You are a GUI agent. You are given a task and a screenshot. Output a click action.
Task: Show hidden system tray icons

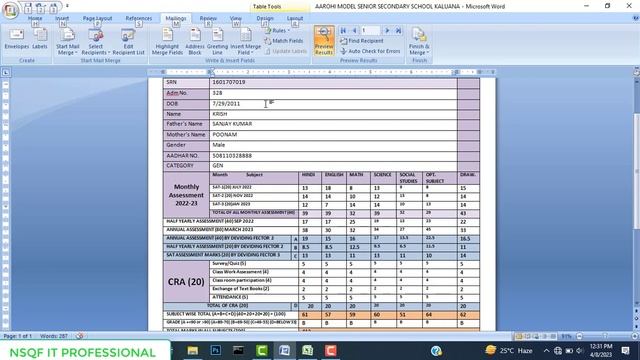pos(547,351)
